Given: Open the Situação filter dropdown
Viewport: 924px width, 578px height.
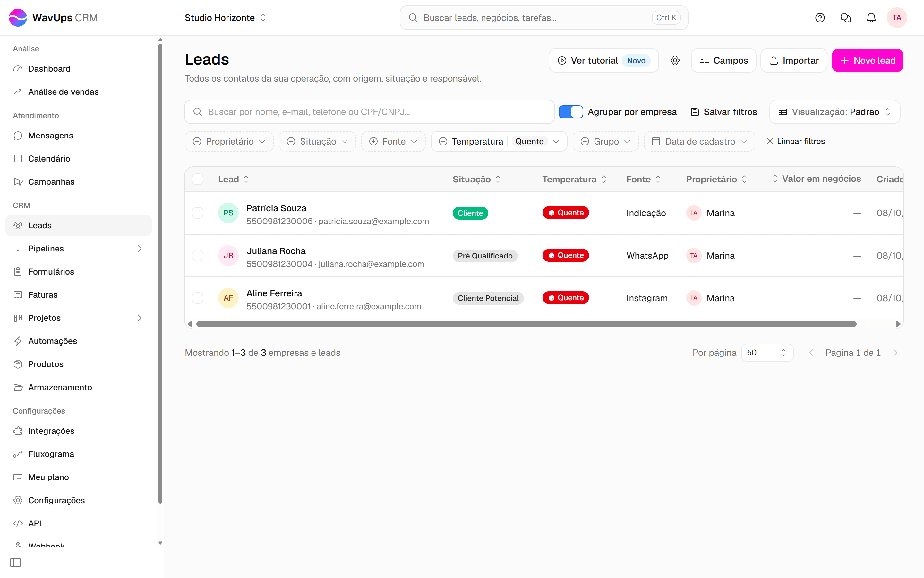Looking at the screenshot, I should click(x=317, y=141).
